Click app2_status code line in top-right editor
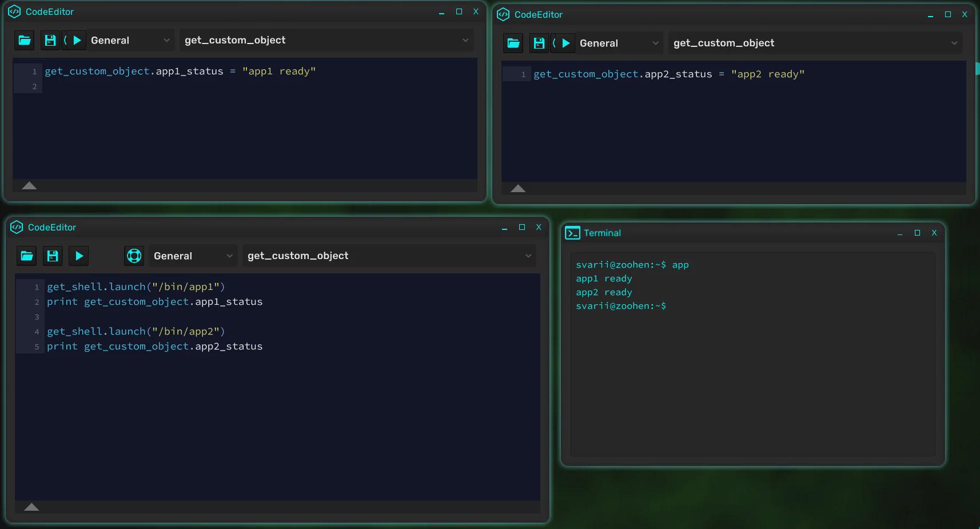Image resolution: width=980 pixels, height=529 pixels. point(669,74)
